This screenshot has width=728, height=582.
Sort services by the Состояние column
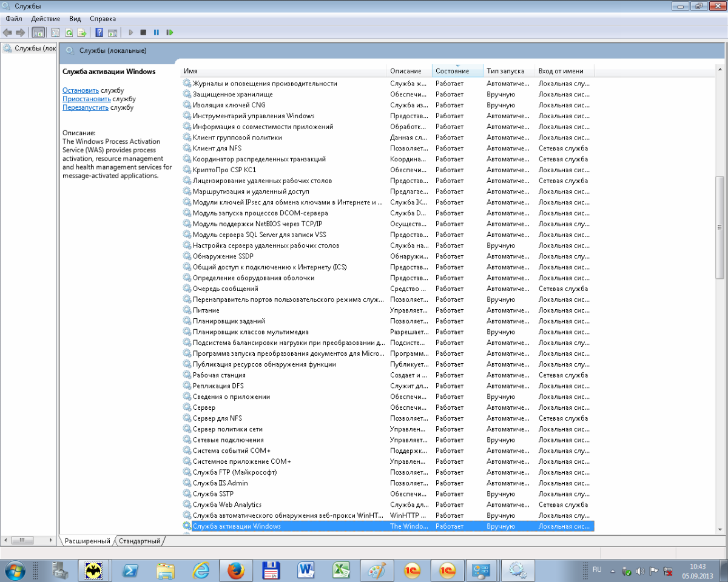tap(452, 71)
